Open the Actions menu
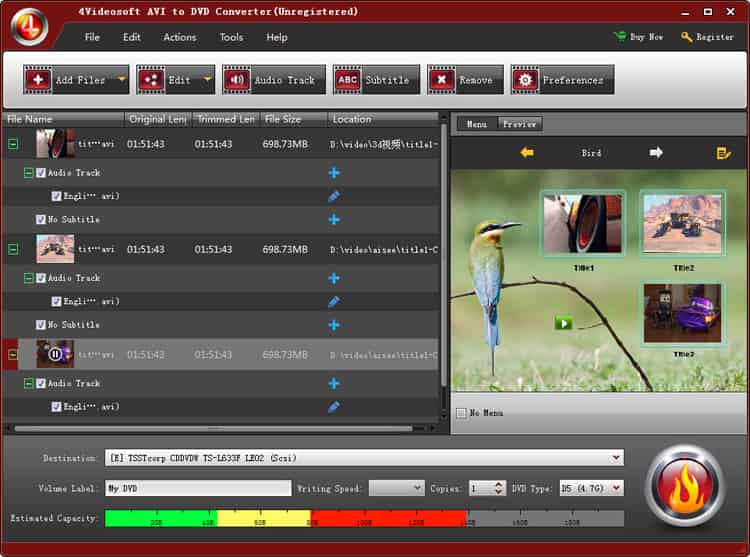 tap(180, 37)
